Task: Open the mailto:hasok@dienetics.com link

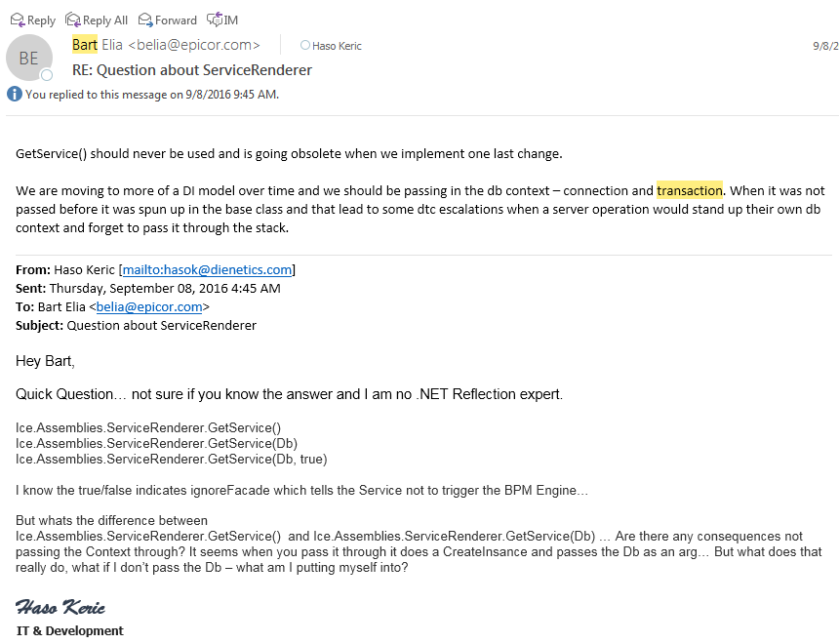Action: pos(207,270)
